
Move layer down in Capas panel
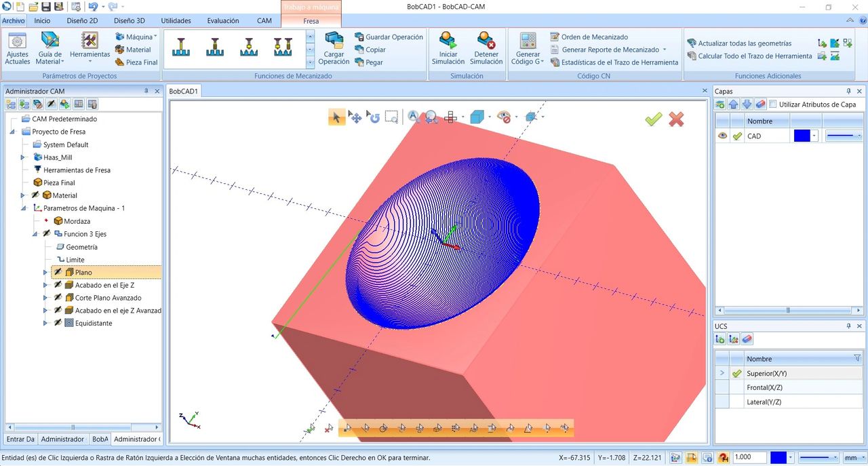click(747, 104)
